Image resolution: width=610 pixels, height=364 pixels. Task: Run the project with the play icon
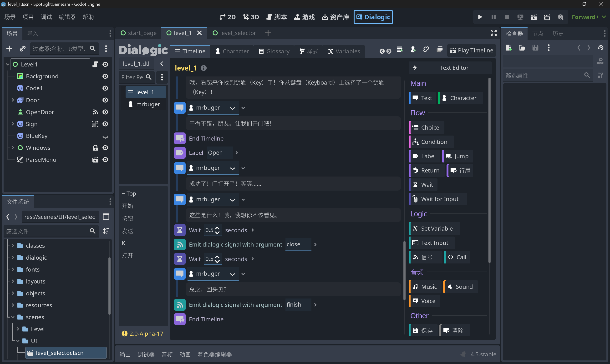point(480,17)
